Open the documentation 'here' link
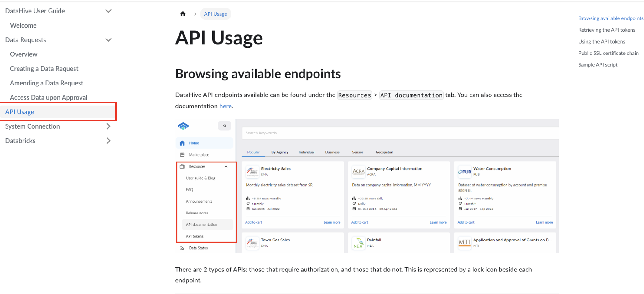 pos(226,106)
